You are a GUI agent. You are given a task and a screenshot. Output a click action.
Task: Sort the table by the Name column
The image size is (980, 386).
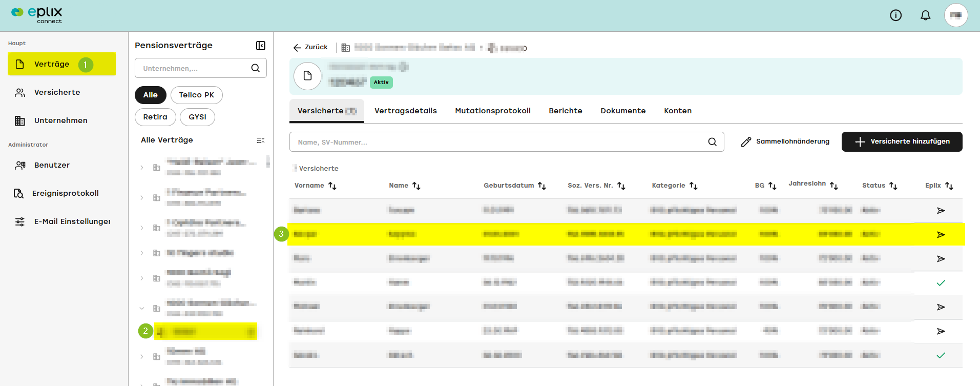point(416,186)
